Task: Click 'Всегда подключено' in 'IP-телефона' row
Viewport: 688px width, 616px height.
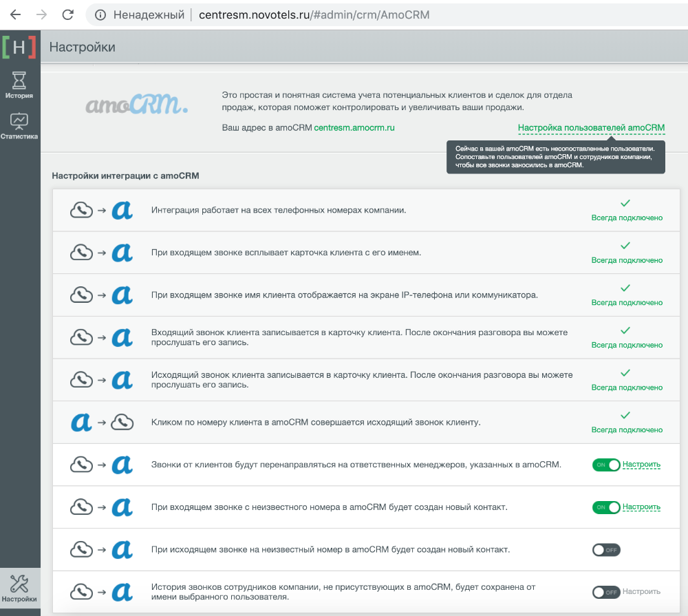Action: tap(627, 303)
